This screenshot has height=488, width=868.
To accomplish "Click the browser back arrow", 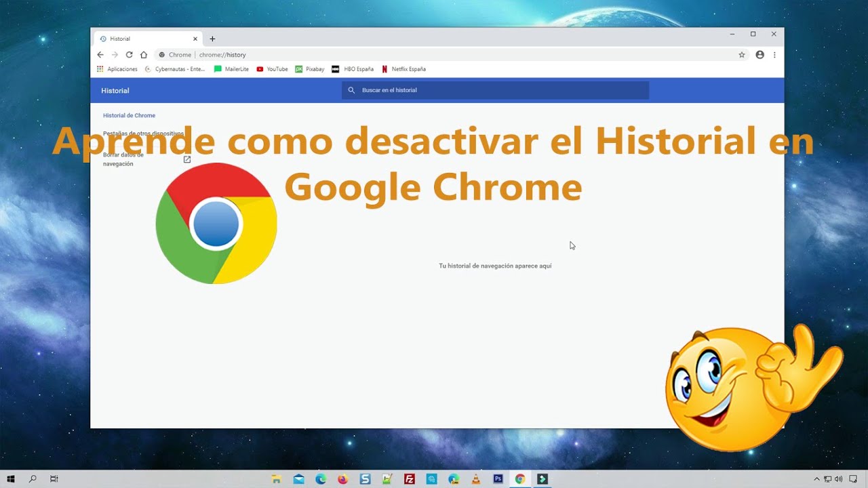I will point(100,55).
